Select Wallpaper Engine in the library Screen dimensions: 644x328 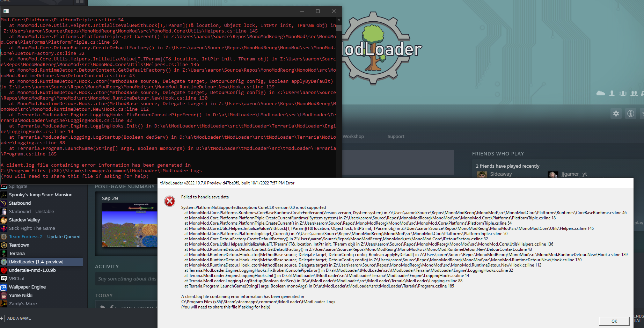pos(27,287)
